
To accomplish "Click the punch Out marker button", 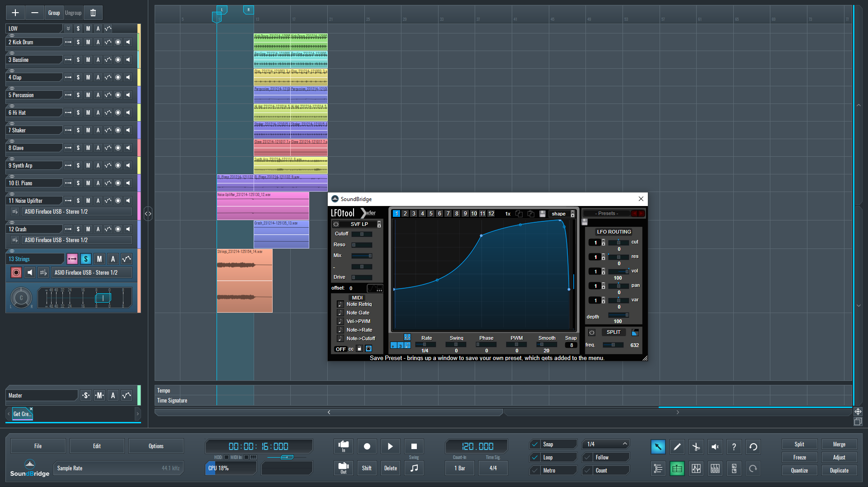I will tap(344, 468).
